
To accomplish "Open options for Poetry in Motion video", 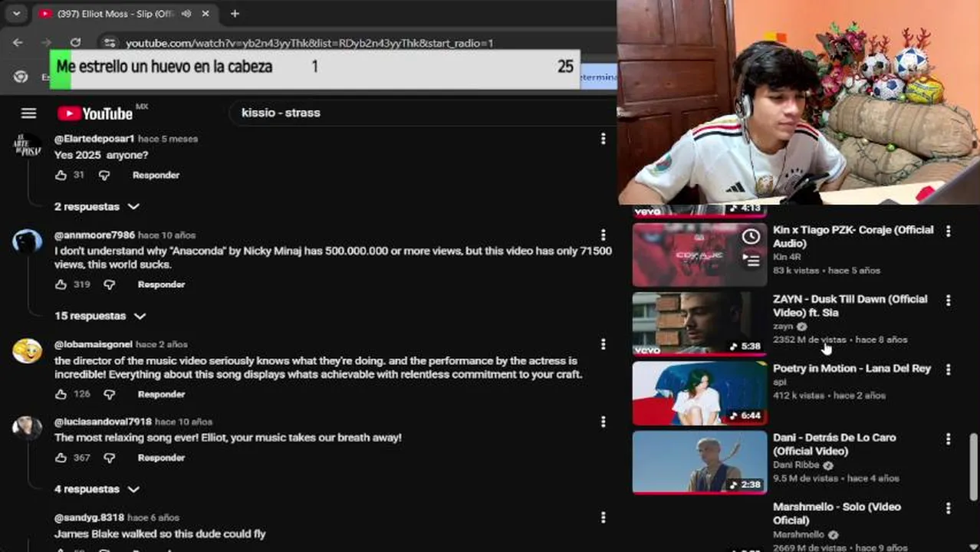I will pos(948,370).
